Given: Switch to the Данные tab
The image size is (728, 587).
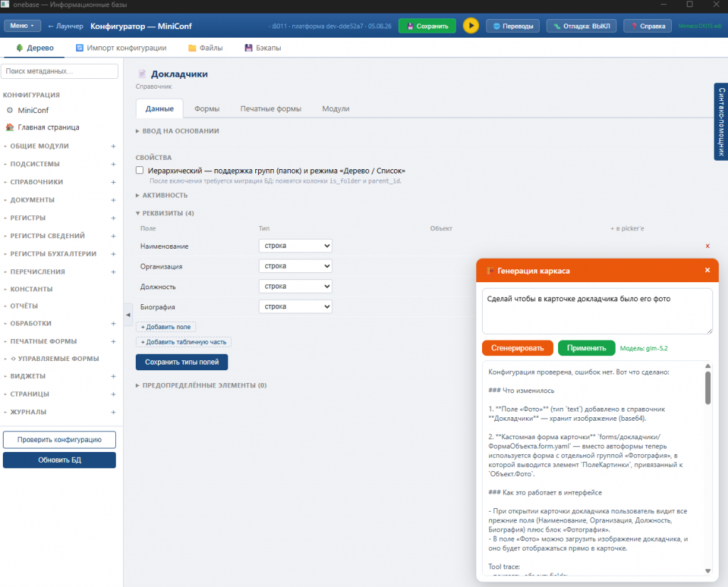Looking at the screenshot, I should click(159, 109).
